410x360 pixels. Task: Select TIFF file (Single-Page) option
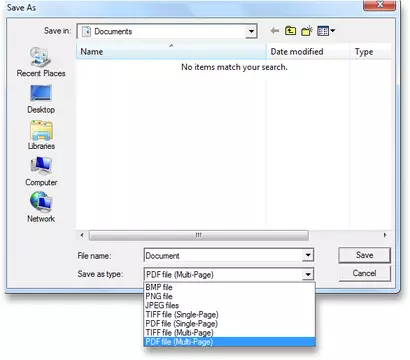click(x=229, y=314)
